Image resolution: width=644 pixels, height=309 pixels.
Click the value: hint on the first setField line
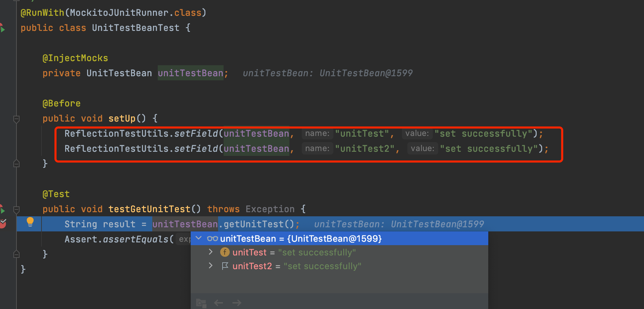[x=417, y=134]
